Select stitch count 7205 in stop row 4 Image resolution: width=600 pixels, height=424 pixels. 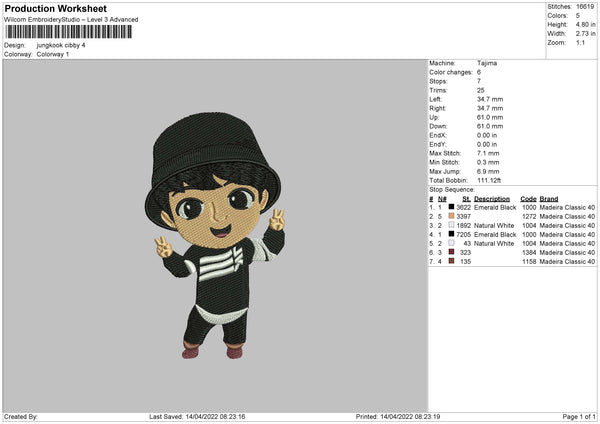(463, 235)
